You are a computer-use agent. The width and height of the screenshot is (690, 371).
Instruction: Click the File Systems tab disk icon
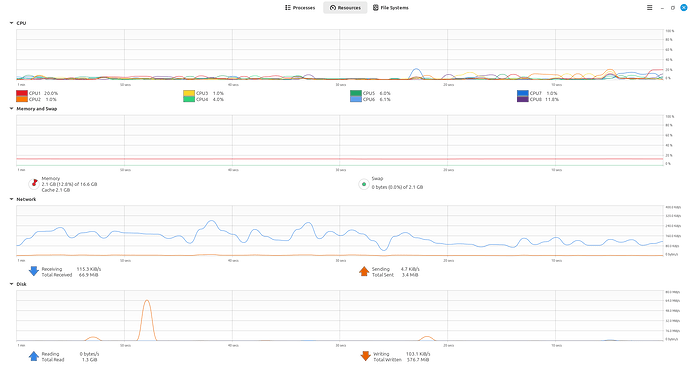pyautogui.click(x=375, y=7)
